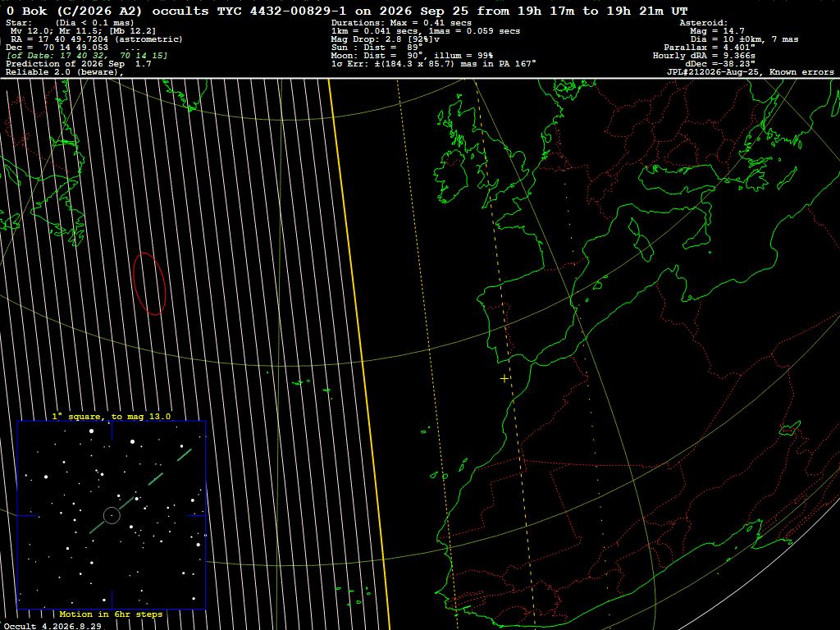The height and width of the screenshot is (630, 840).
Task: Click the '1° square, to mag 13.0' caption
Action: (112, 416)
